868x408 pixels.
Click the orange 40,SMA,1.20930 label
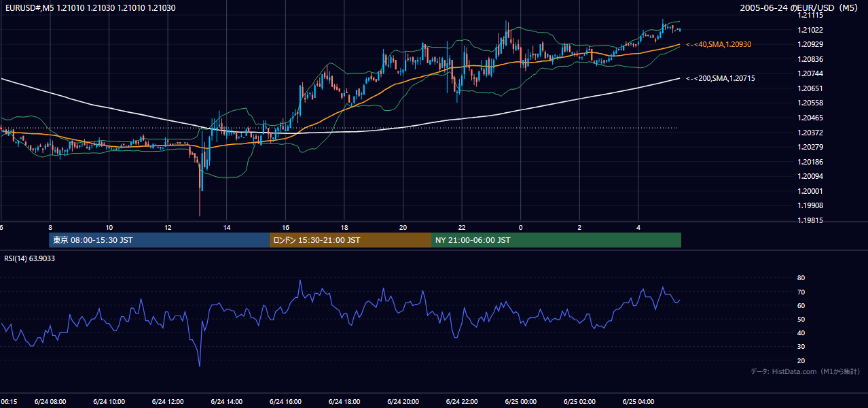point(719,44)
